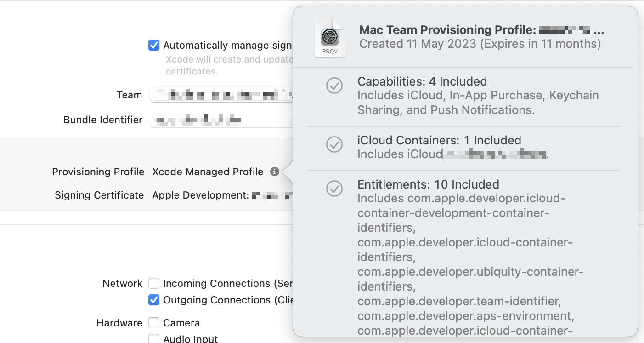Enable the Camera hardware checkbox
Screen dimensions: 644x343
pyautogui.click(x=154, y=323)
